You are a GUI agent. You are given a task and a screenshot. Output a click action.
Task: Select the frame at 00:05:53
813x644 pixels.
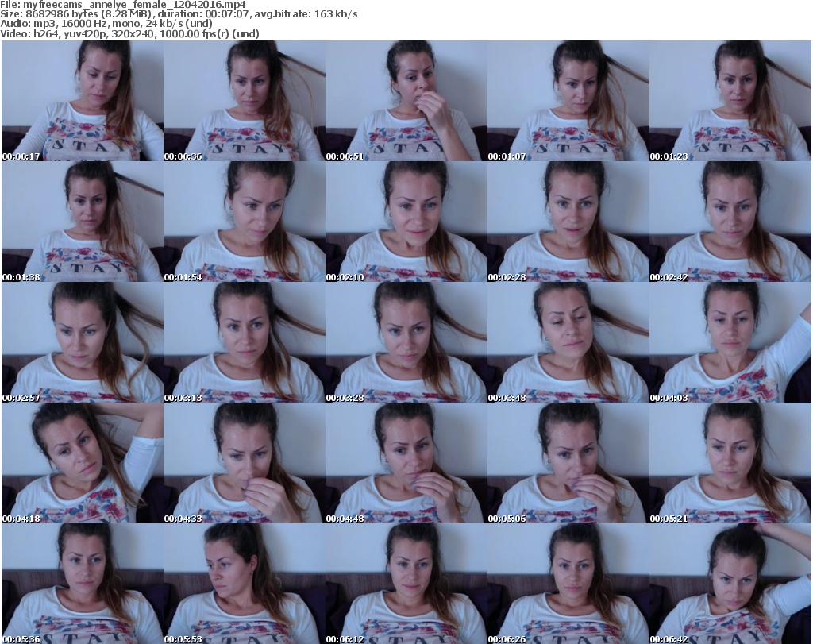pyautogui.click(x=245, y=584)
